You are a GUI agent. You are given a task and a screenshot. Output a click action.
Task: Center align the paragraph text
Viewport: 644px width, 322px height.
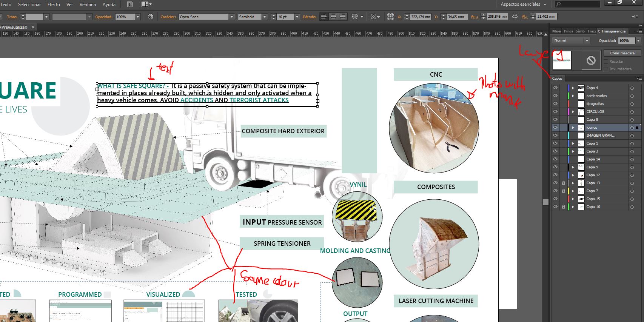point(333,17)
